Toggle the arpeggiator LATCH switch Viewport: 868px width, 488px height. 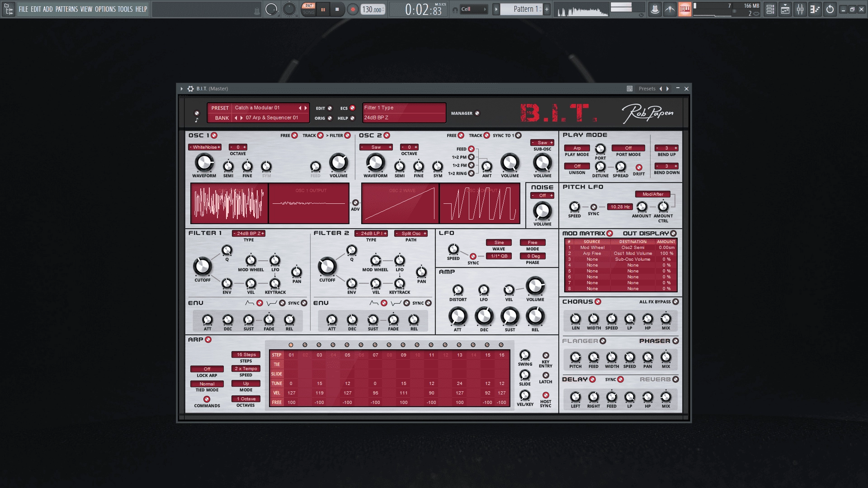546,375
